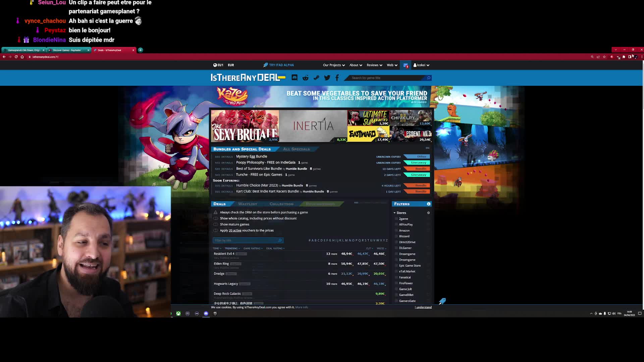Check the AllYouPlay store filter
The image size is (644, 362).
396,225
